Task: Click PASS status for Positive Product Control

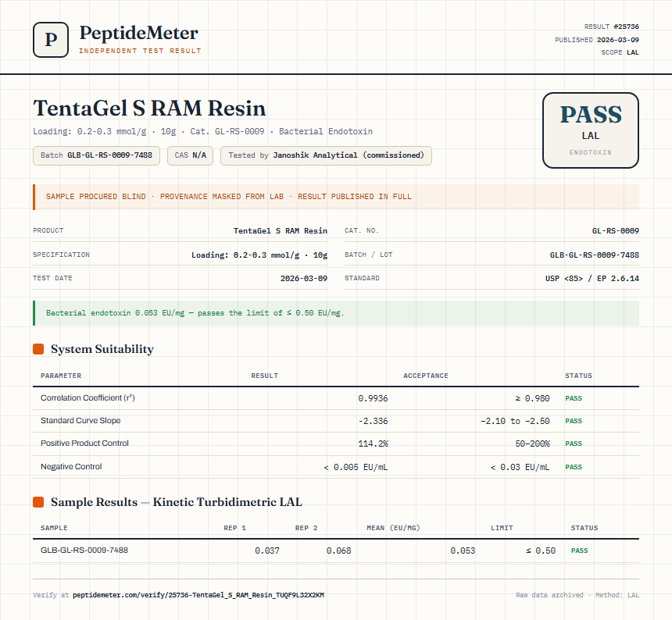Action: click(574, 444)
